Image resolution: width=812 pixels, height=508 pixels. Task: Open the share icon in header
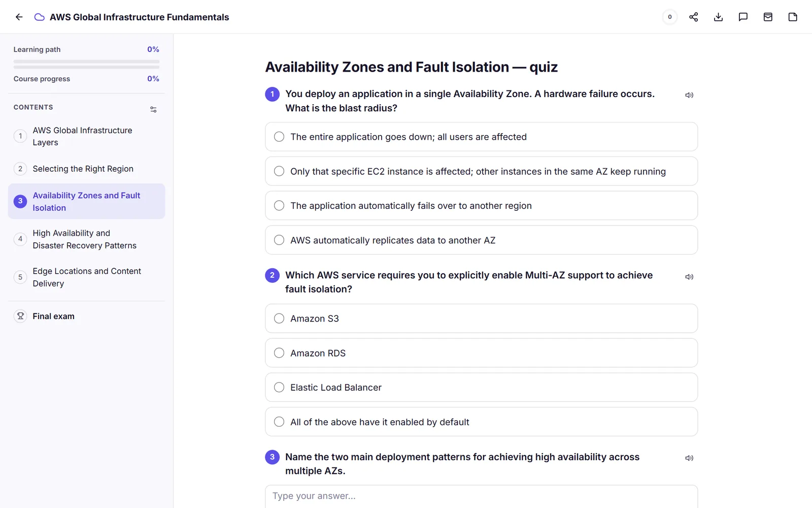(x=693, y=17)
